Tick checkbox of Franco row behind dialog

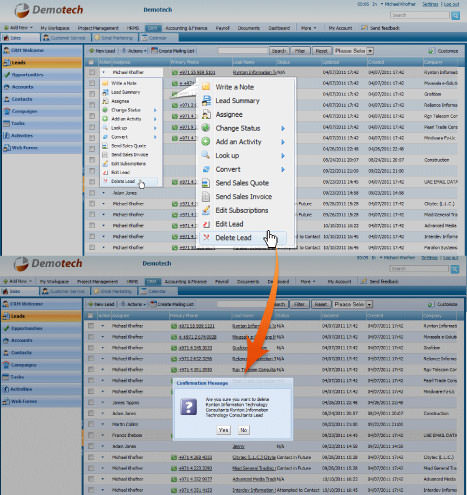(x=91, y=435)
